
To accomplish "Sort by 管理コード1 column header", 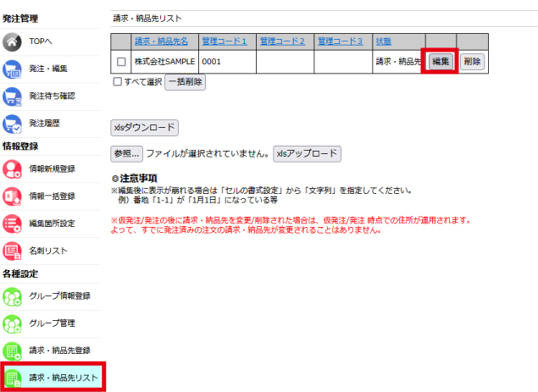I will click(x=225, y=41).
